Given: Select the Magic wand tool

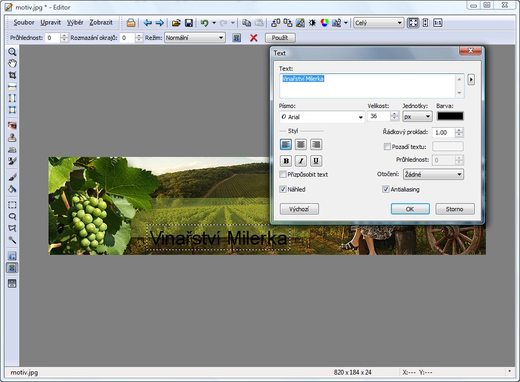Looking at the screenshot, I should coord(12,240).
